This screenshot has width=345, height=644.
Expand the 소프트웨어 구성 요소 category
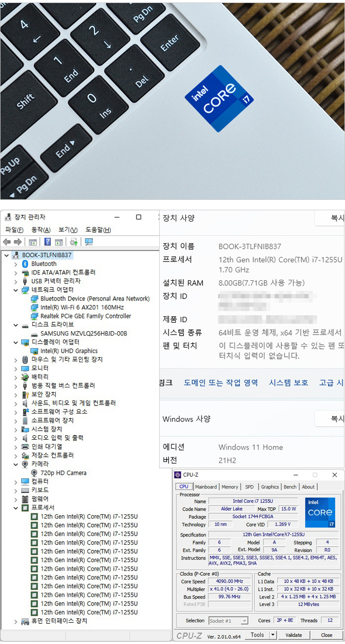tap(15, 412)
